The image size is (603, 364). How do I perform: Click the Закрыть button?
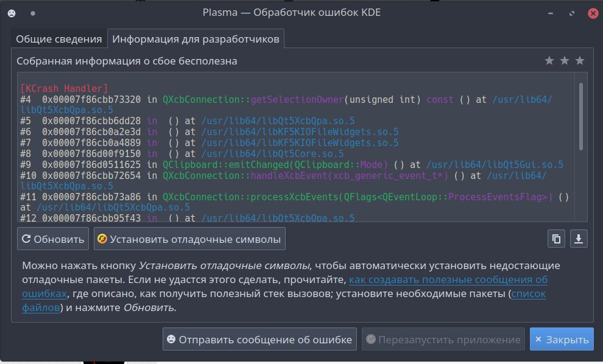(x=562, y=339)
